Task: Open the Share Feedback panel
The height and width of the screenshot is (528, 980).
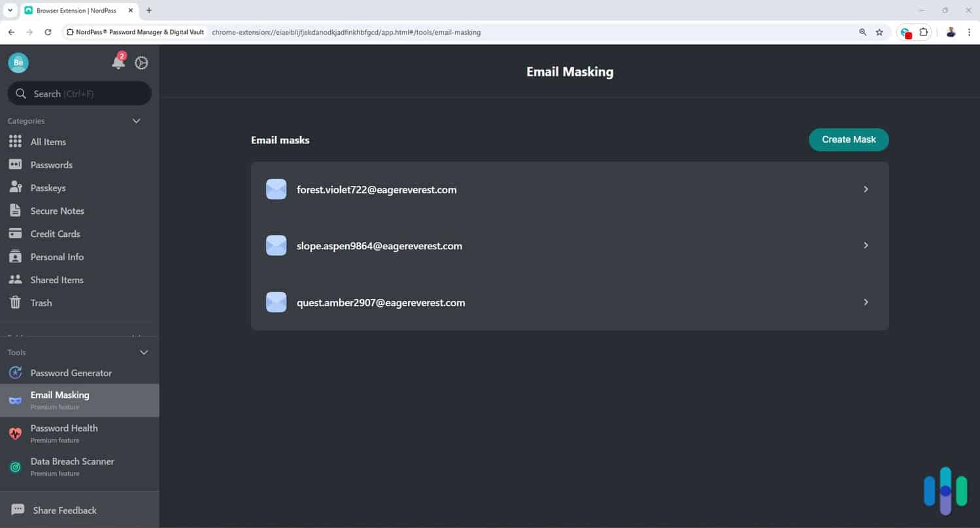Action: click(65, 510)
